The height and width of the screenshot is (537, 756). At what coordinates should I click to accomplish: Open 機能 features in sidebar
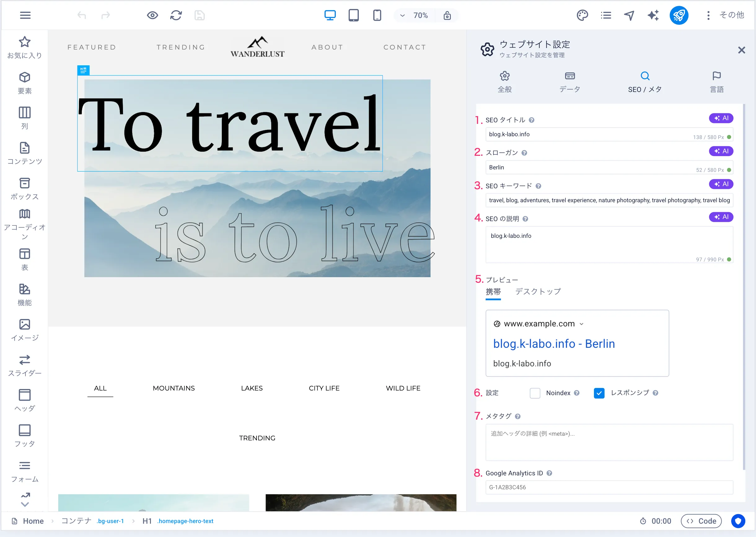[x=25, y=295]
